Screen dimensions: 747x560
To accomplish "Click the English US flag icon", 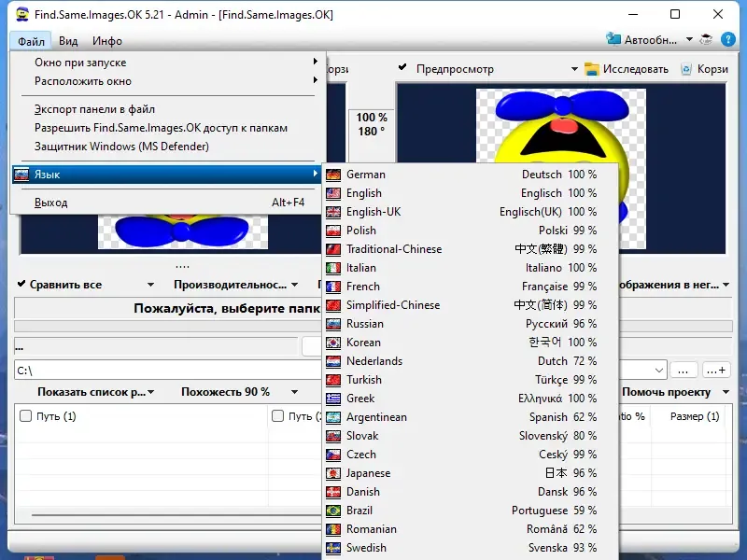I will point(333,193).
